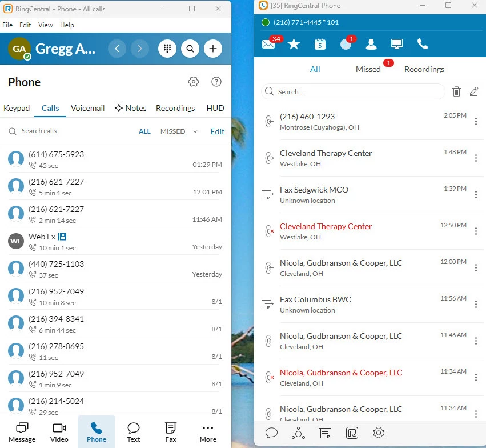The width and height of the screenshot is (486, 448).
Task: Open more options for Fax Sedgwick MCO
Action: (476, 195)
